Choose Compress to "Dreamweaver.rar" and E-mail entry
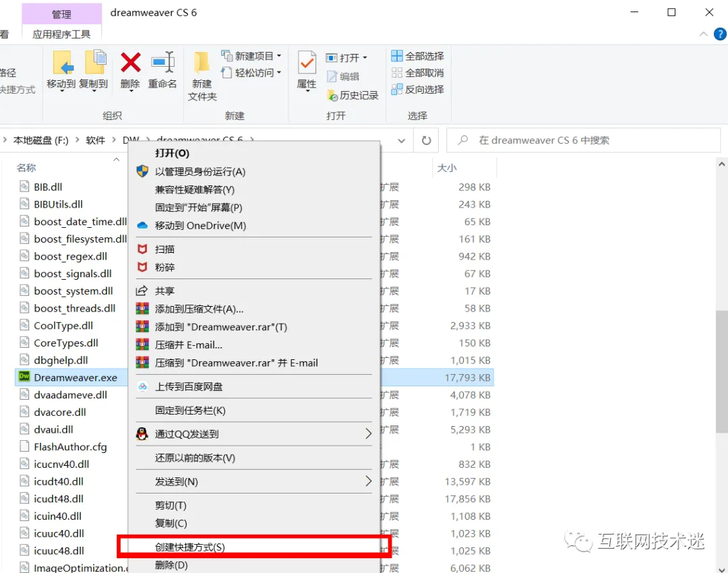Screen dimensions: 728x573 tap(253, 363)
